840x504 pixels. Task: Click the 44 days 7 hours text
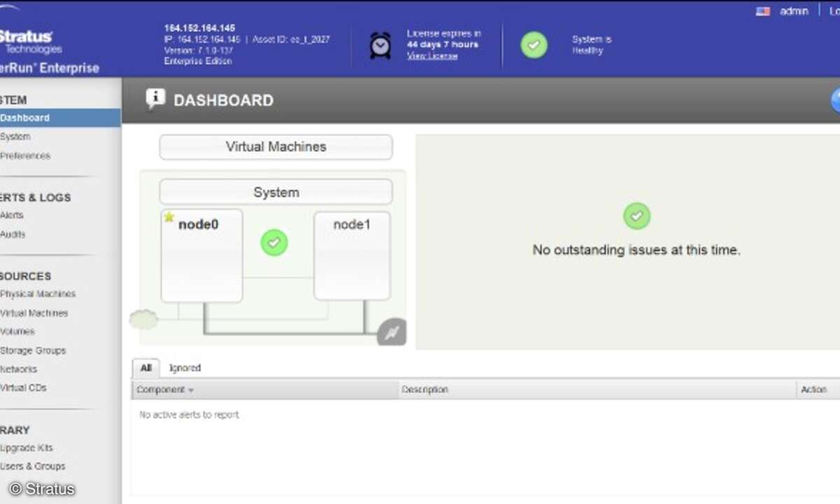(442, 45)
